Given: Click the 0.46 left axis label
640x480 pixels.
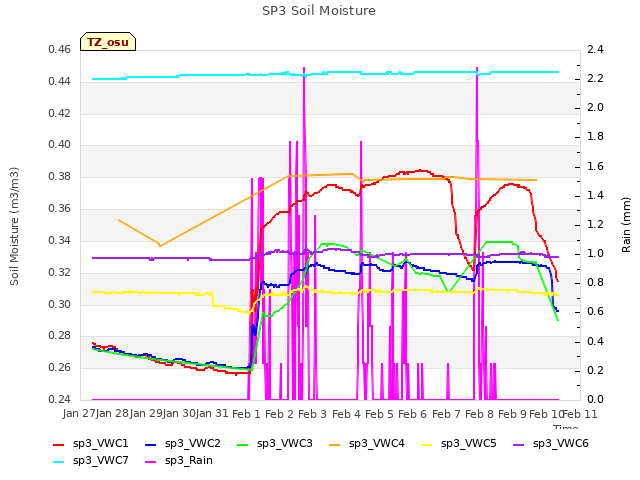Looking at the screenshot, I should [x=60, y=49].
